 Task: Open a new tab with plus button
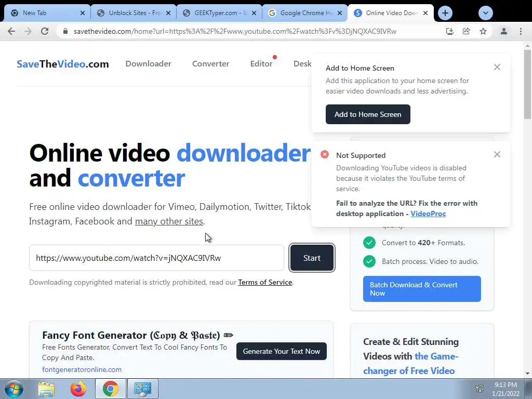[x=445, y=13]
